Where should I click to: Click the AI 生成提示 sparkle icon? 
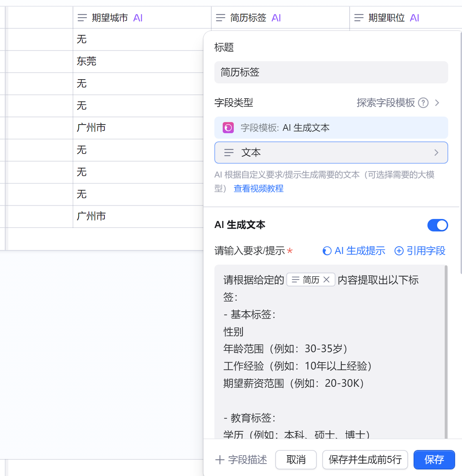(327, 251)
